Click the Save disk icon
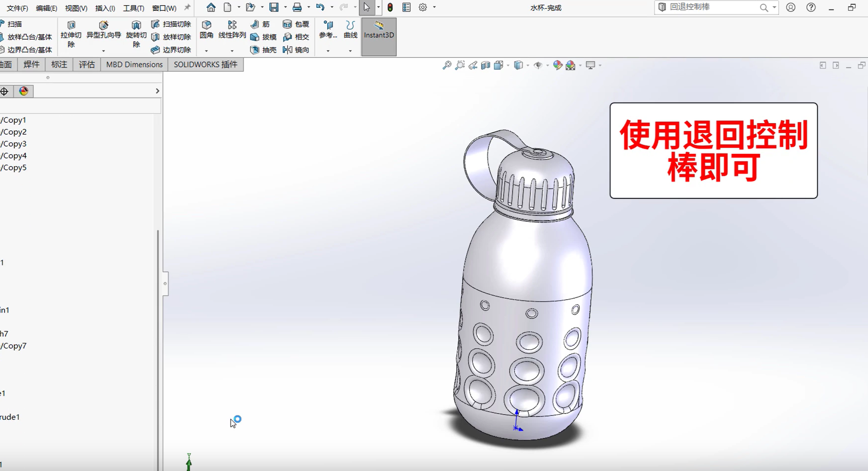868x471 pixels. point(274,7)
